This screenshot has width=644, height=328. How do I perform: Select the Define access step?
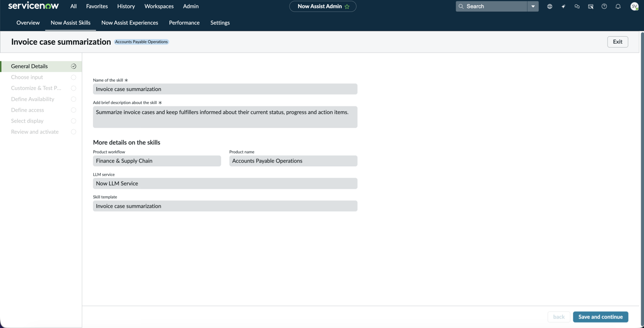[41, 110]
